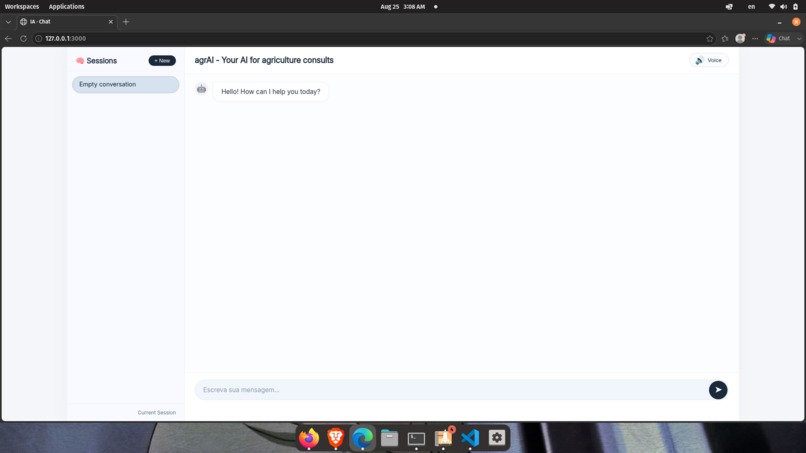Reload the page

[x=23, y=39]
